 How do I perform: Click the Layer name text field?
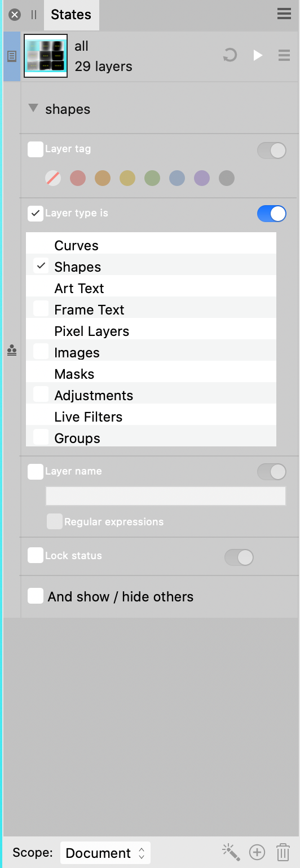pyautogui.click(x=166, y=496)
